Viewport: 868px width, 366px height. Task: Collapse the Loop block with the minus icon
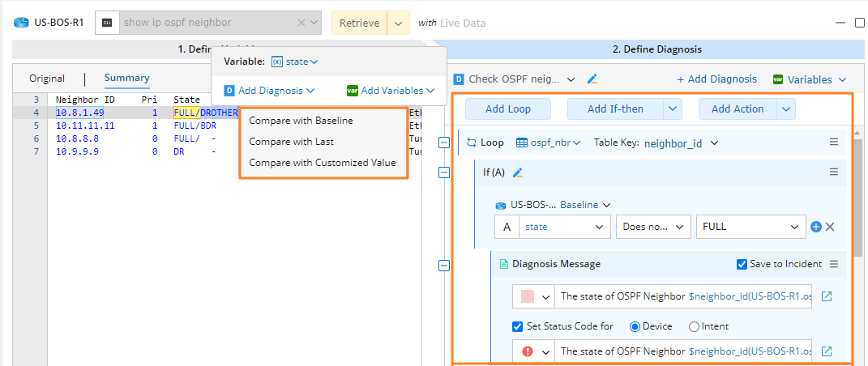tap(443, 143)
